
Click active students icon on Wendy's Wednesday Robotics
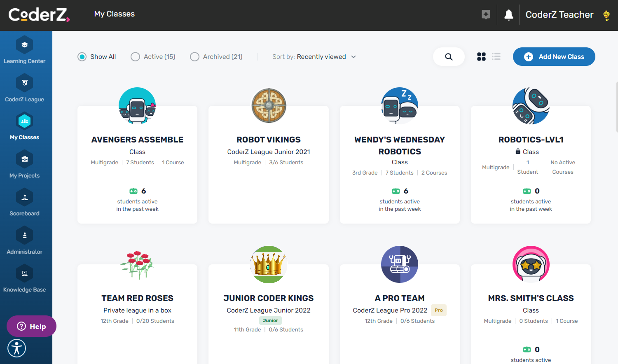tap(396, 191)
